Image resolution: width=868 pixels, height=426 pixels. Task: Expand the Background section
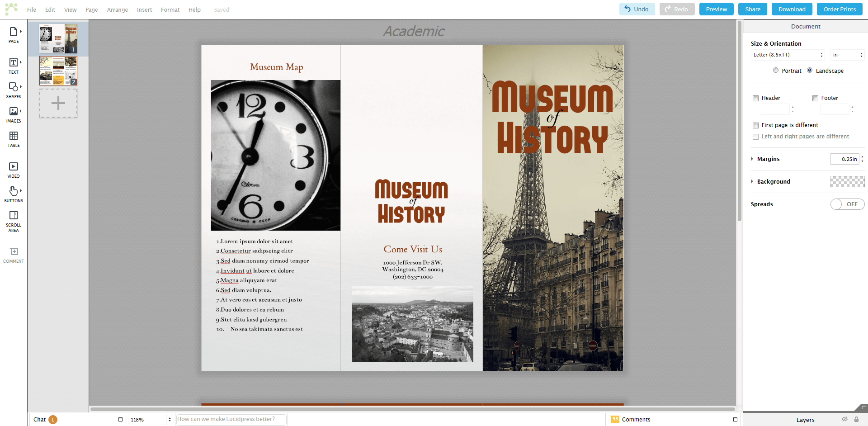[x=753, y=181]
